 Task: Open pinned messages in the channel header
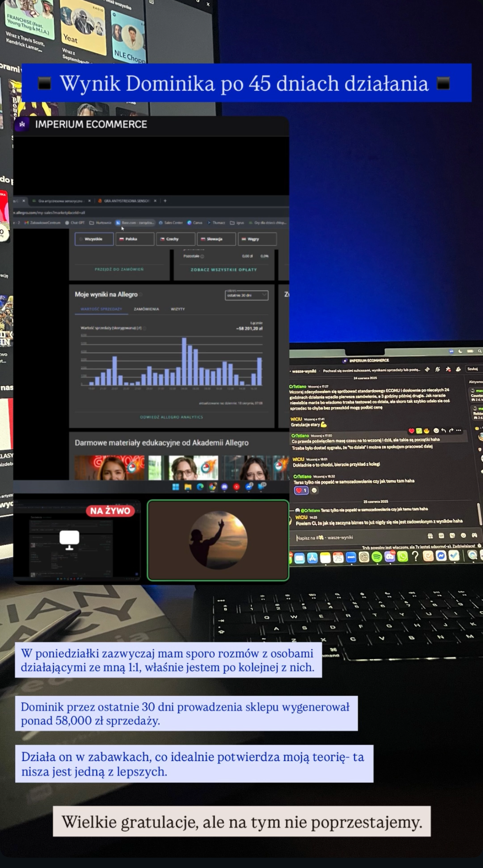[x=448, y=369]
